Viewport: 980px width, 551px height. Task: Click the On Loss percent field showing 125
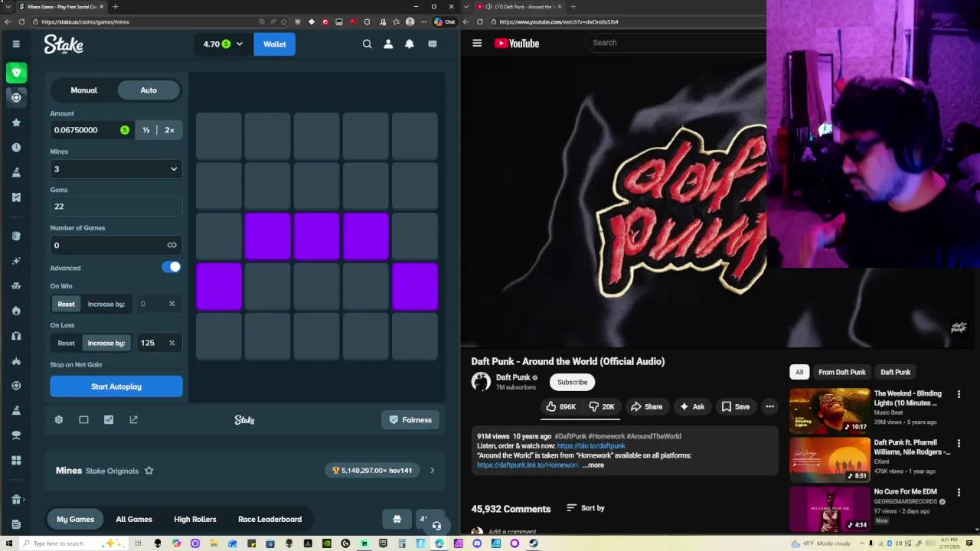coord(152,343)
